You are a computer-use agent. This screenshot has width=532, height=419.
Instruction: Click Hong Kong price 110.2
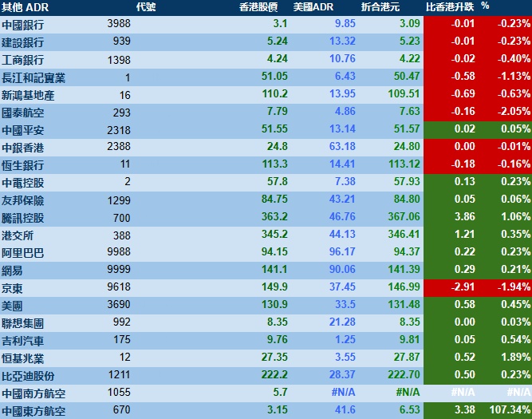tap(274, 93)
